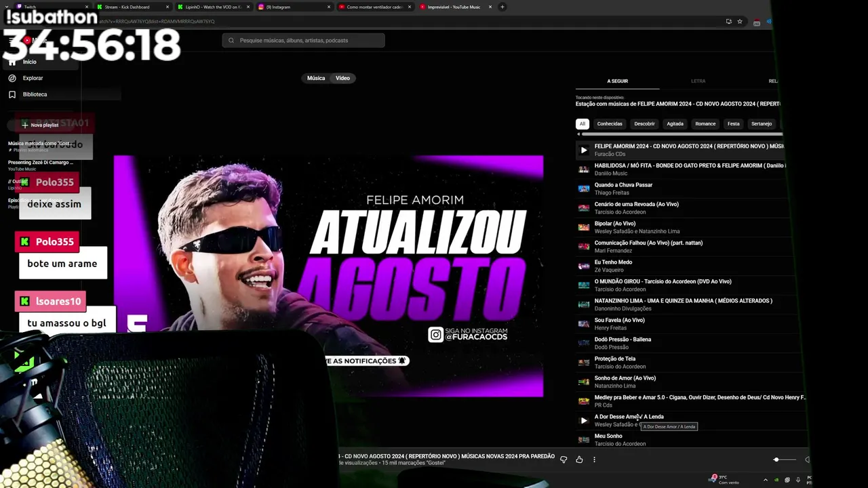Click Thiago Freitas artist name
This screenshot has height=488, width=868.
click(610, 192)
